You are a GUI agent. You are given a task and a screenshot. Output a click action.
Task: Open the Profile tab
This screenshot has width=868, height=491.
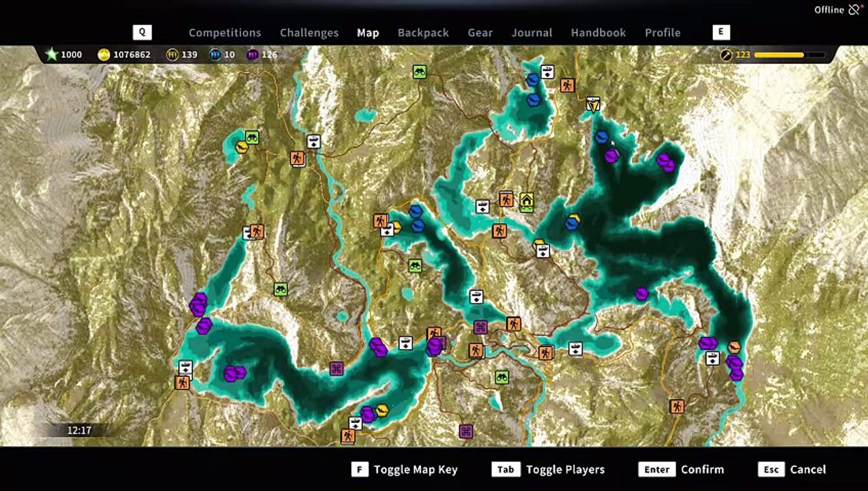coord(663,33)
